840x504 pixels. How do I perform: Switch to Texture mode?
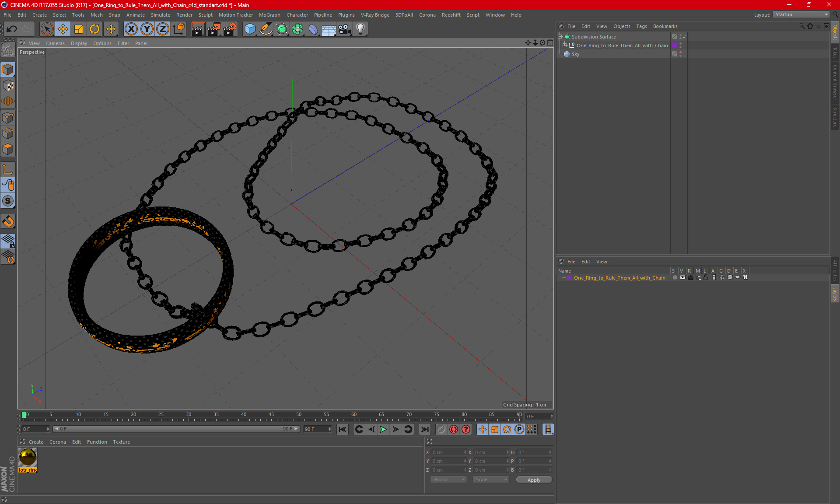(8, 86)
